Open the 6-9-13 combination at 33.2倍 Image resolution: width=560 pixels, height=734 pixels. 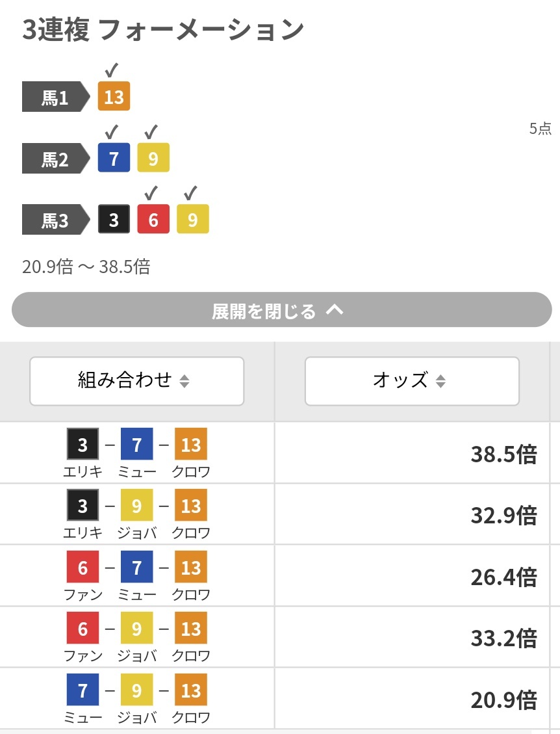(275, 636)
